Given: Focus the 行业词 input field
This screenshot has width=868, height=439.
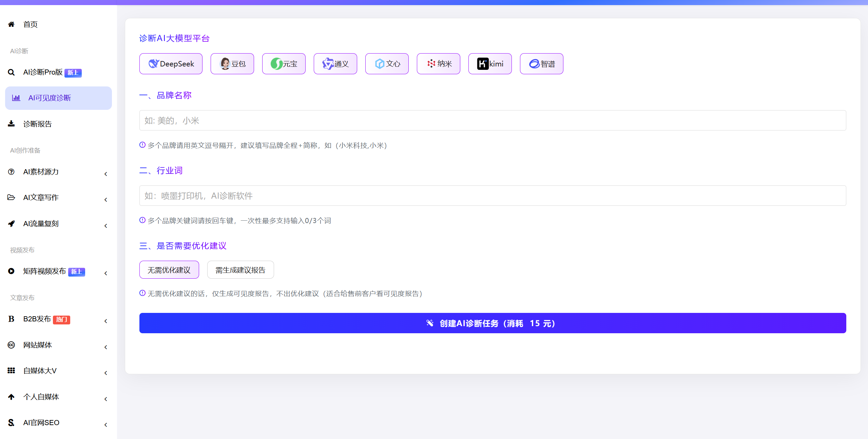Looking at the screenshot, I should [x=493, y=196].
